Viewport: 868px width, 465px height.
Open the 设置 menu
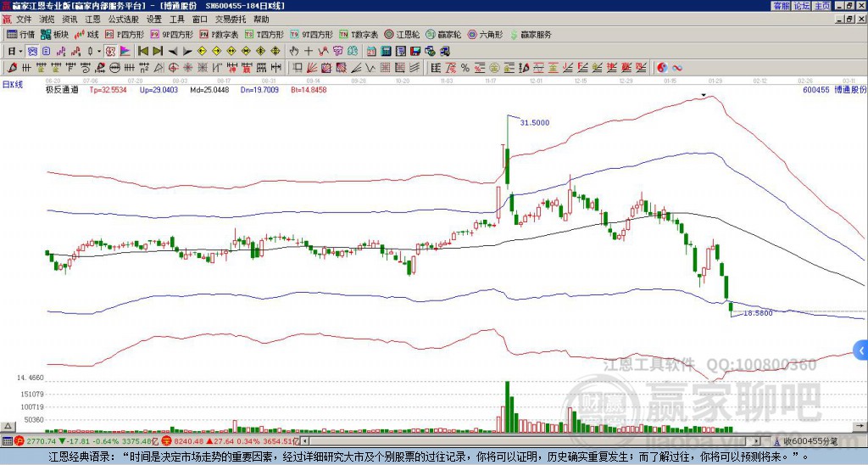[154, 20]
